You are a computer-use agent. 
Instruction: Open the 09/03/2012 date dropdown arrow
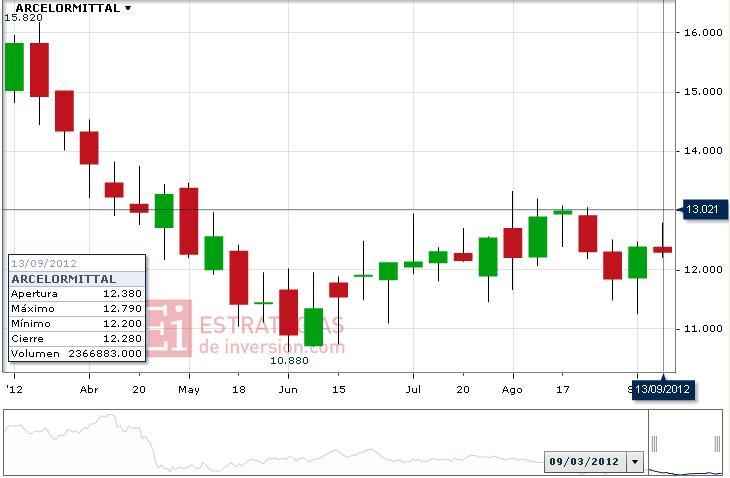(635, 462)
